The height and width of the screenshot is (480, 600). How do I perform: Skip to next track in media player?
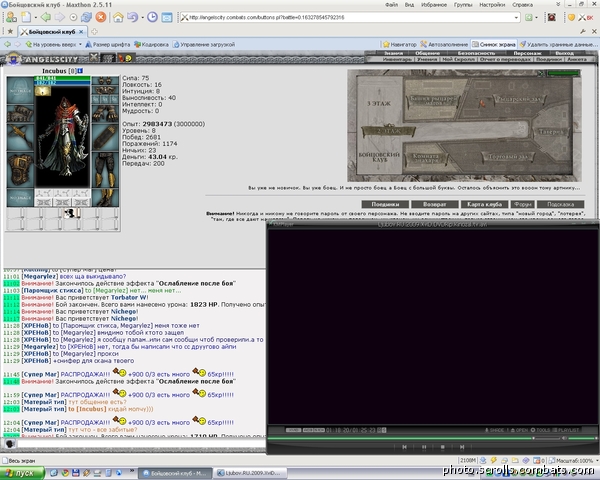(462, 447)
